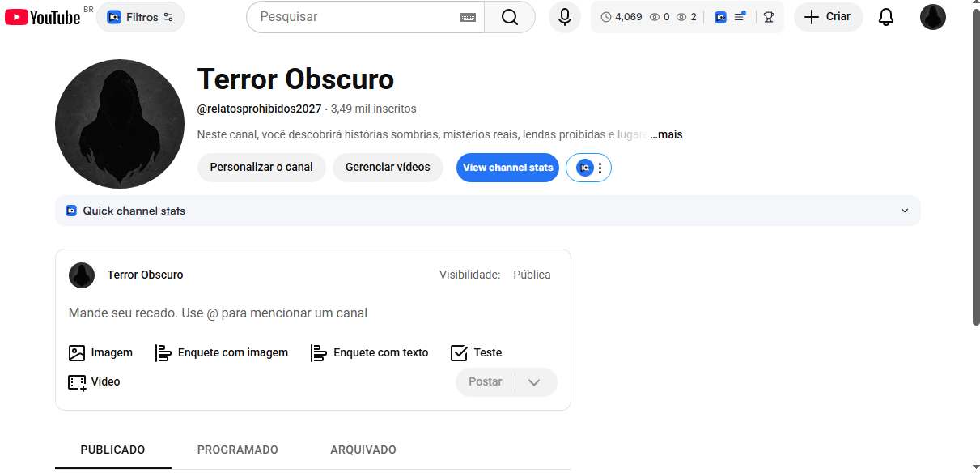Open the dropdown arrow next to Postar

click(535, 381)
